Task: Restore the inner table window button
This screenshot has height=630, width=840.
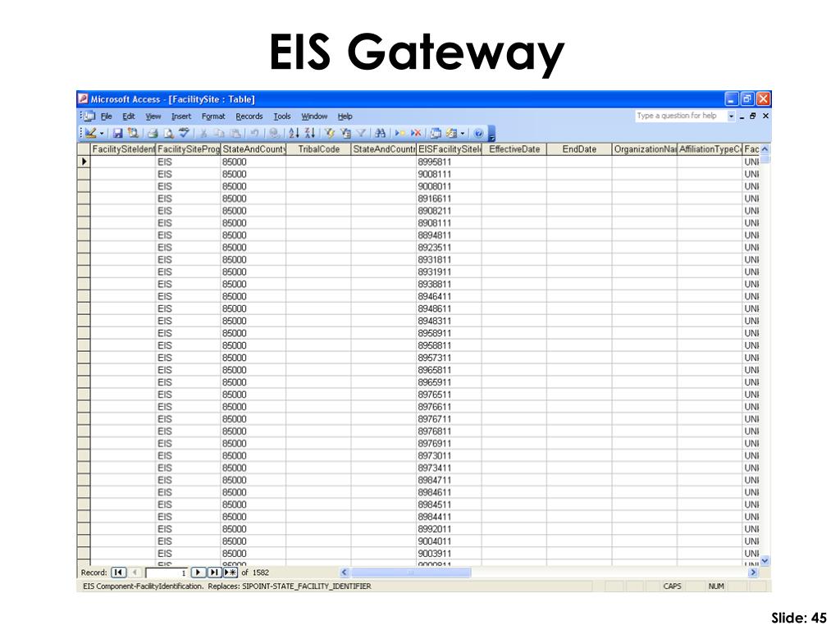Action: [x=753, y=116]
